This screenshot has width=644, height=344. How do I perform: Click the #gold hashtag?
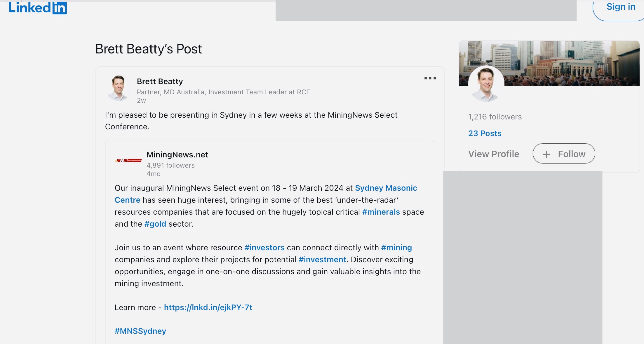[x=155, y=224]
